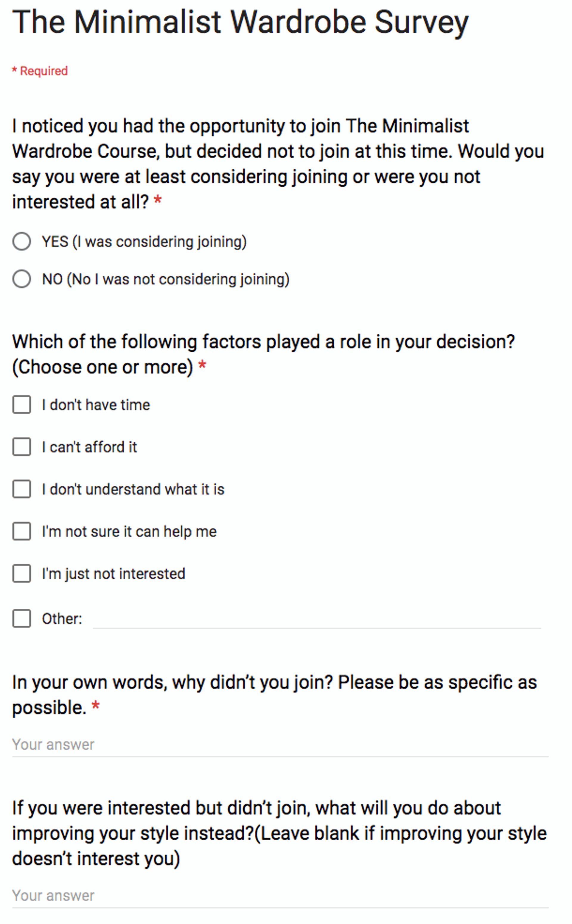Image resolution: width=572 pixels, height=924 pixels.
Task: Click the asterisk next to factors question
Action: 202,366
